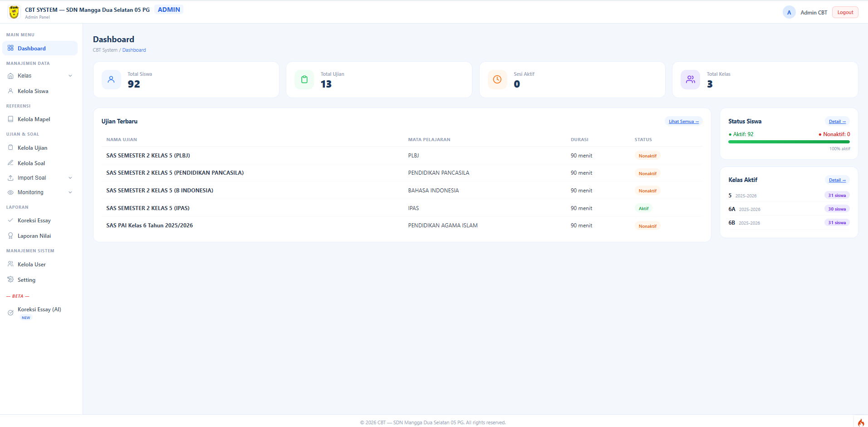
Task: Click the "Aktif: 92" label
Action: [x=741, y=134]
